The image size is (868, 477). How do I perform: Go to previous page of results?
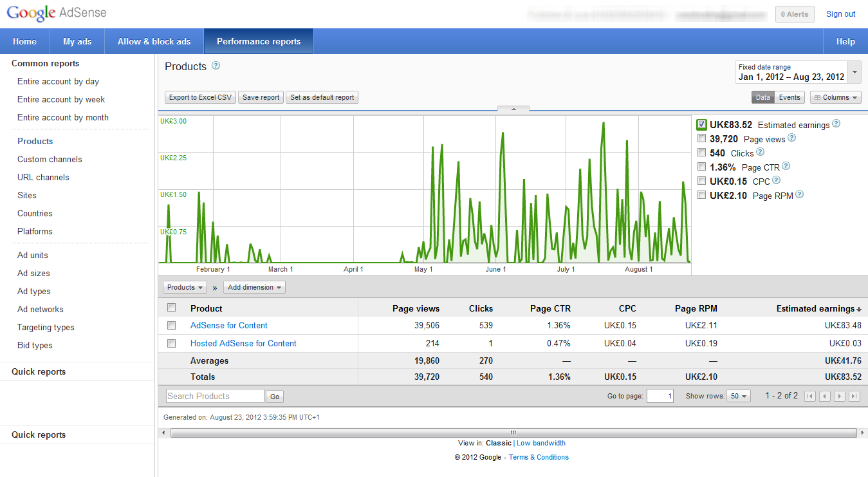[x=824, y=397]
